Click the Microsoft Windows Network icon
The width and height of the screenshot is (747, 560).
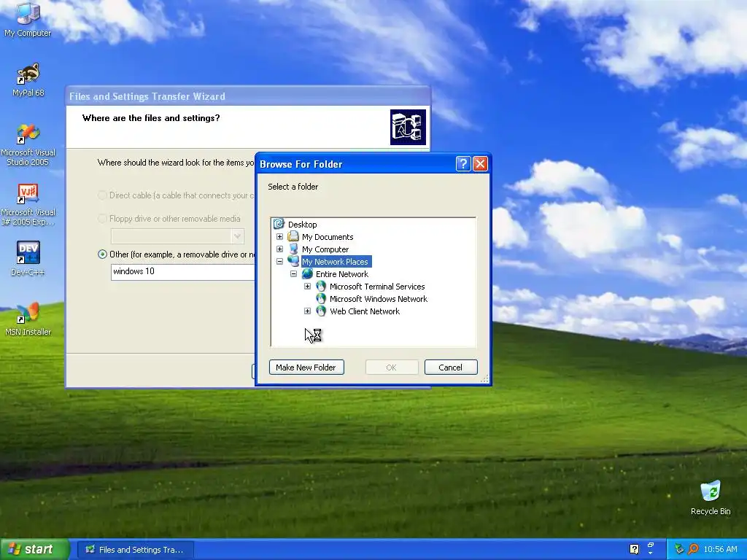tap(321, 298)
